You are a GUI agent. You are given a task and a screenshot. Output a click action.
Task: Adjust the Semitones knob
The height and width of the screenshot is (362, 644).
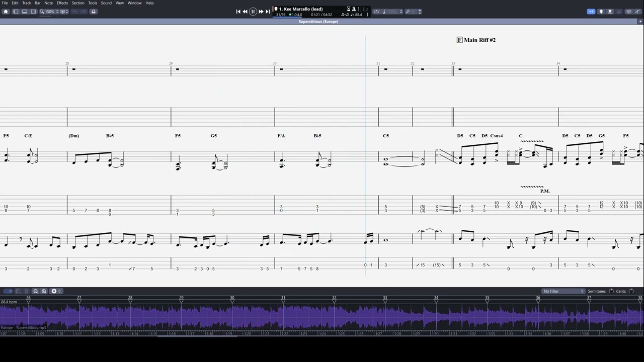point(611,291)
